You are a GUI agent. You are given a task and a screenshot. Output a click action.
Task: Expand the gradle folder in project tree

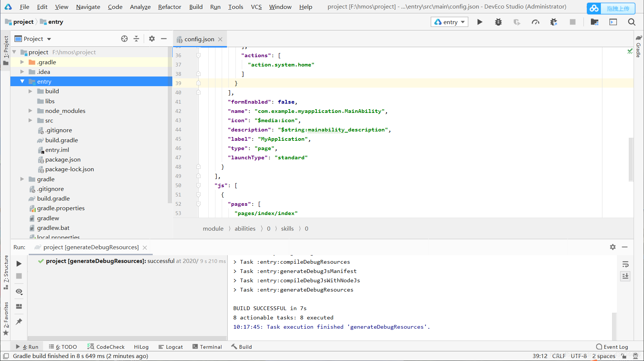pos(22,179)
